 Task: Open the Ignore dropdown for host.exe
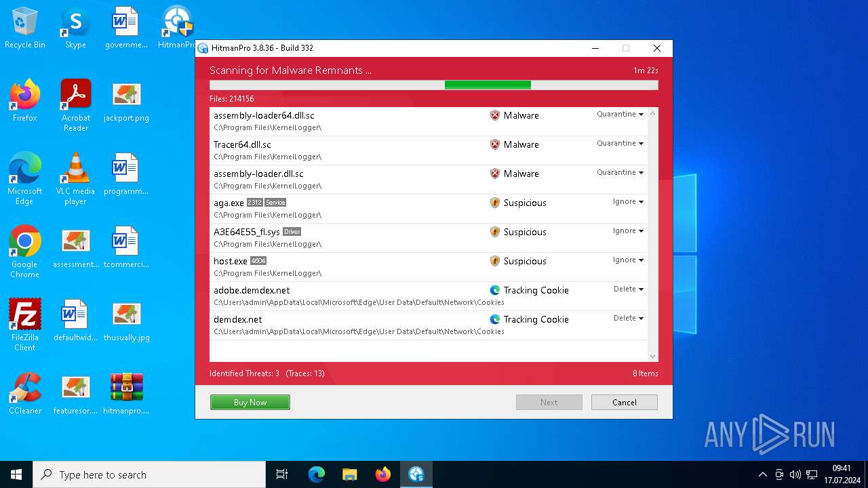tap(628, 260)
